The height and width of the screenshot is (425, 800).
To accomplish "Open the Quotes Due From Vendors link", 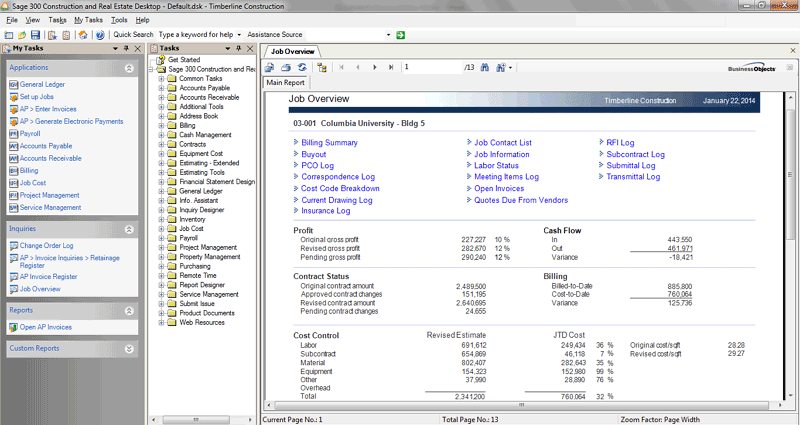I will (521, 200).
